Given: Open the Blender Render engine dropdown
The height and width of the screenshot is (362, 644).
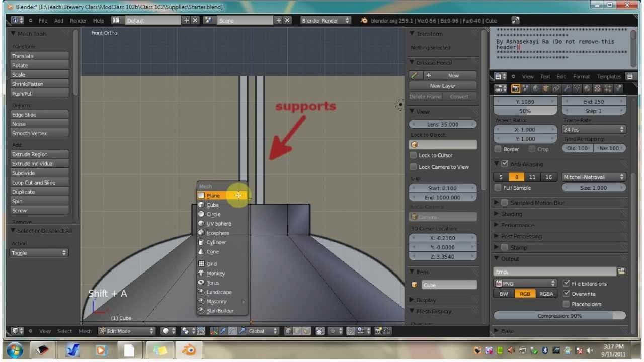Looking at the screenshot, I should (x=326, y=21).
